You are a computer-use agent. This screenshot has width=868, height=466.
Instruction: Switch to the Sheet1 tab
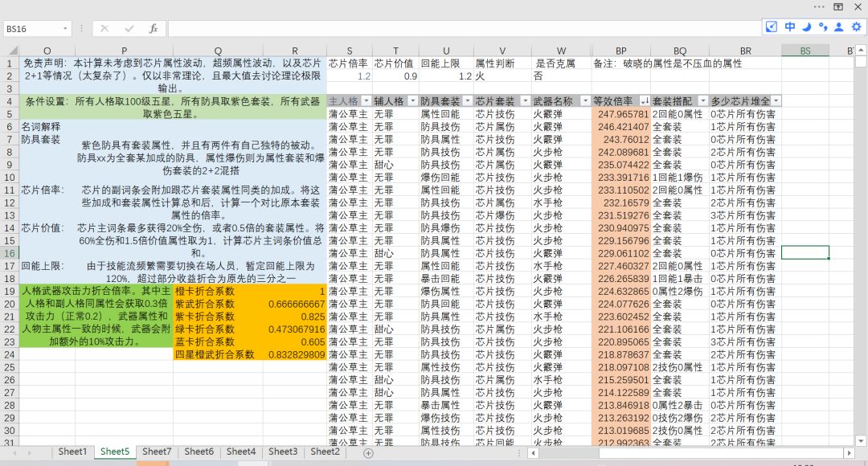click(x=72, y=452)
